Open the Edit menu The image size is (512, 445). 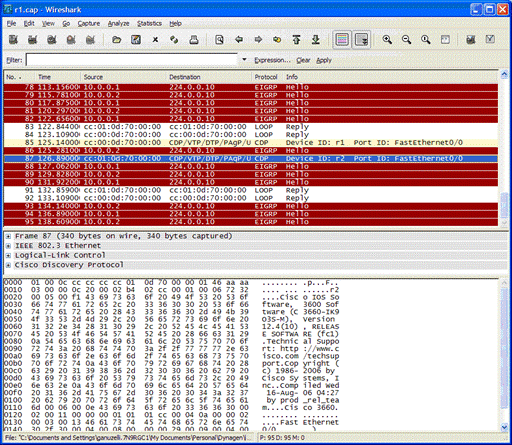click(x=29, y=23)
